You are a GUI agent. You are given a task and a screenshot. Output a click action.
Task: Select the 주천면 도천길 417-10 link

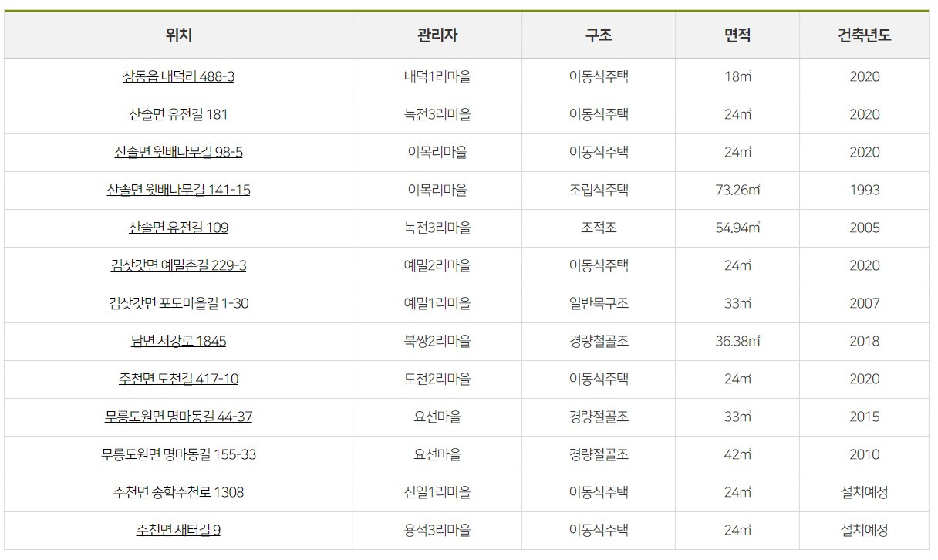click(x=178, y=379)
